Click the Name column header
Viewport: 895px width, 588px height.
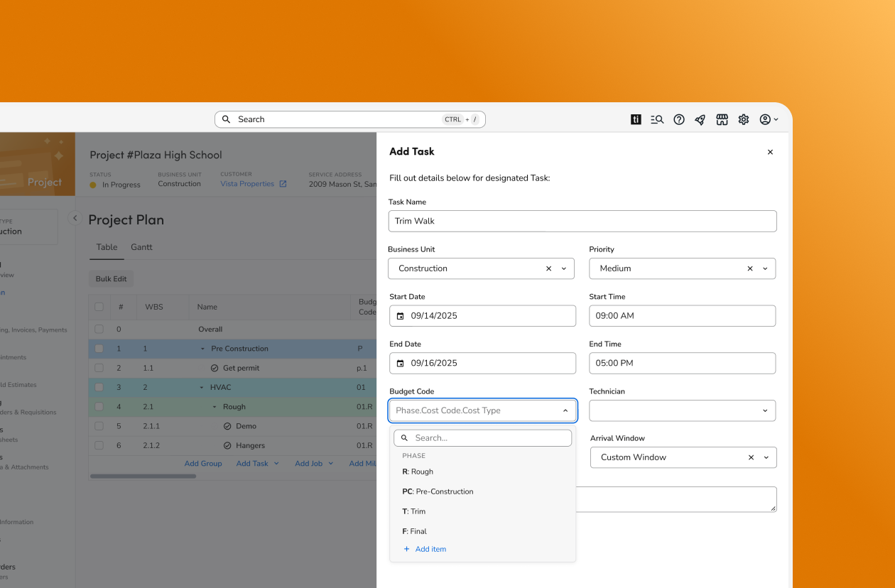pyautogui.click(x=207, y=307)
